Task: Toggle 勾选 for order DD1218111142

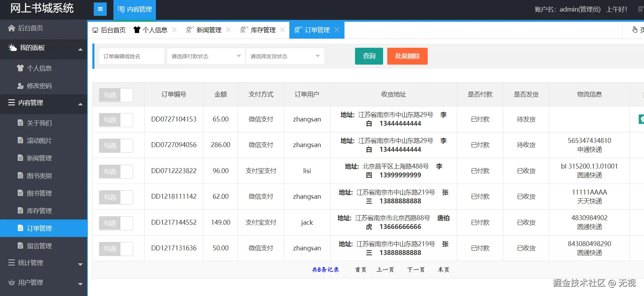Action: click(x=116, y=197)
